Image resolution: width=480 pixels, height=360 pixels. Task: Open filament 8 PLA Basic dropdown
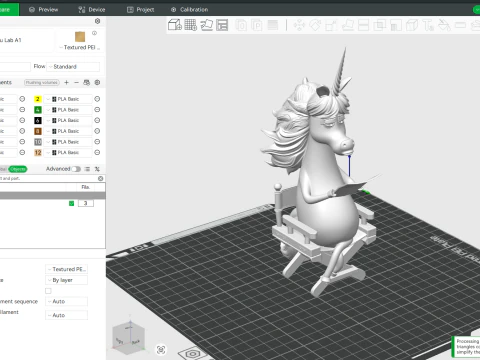68,131
